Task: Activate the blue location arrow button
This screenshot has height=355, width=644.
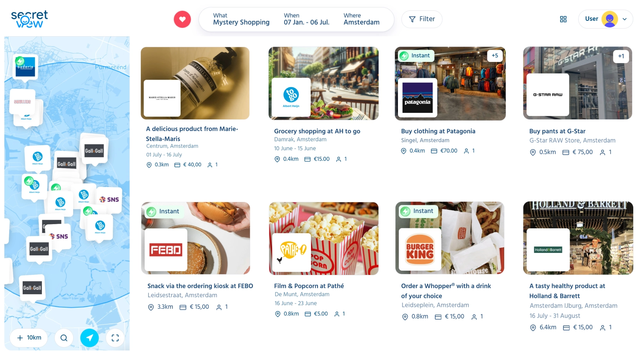Action: pyautogui.click(x=90, y=338)
